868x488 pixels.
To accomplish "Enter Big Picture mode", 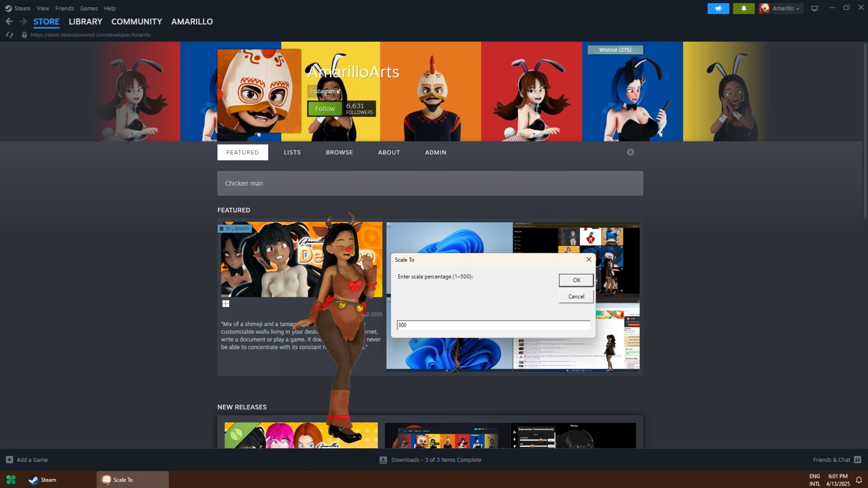I will (x=814, y=8).
